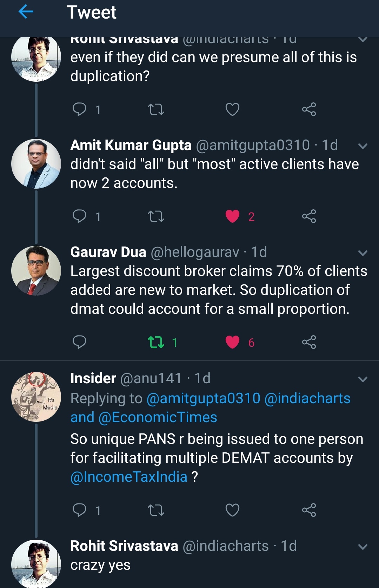The height and width of the screenshot is (588, 379).
Task: Open options chevron on Gaurav Dua's tweet
Action: point(363,253)
